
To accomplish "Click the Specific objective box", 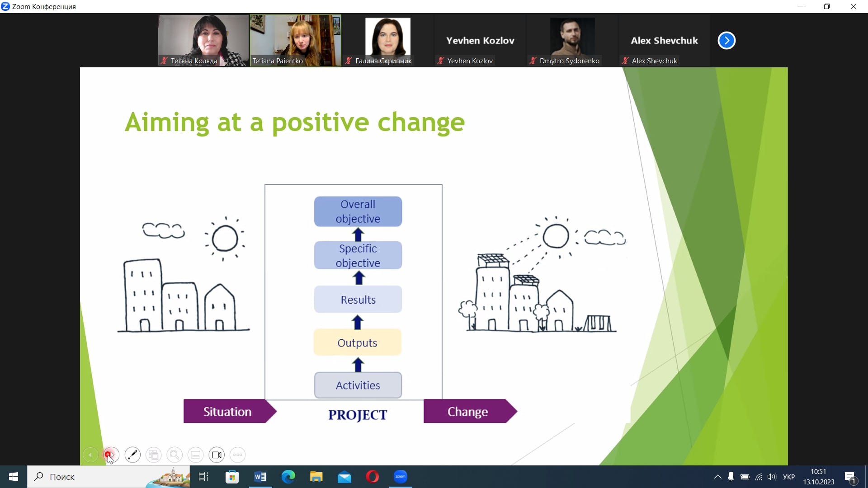I will (358, 255).
